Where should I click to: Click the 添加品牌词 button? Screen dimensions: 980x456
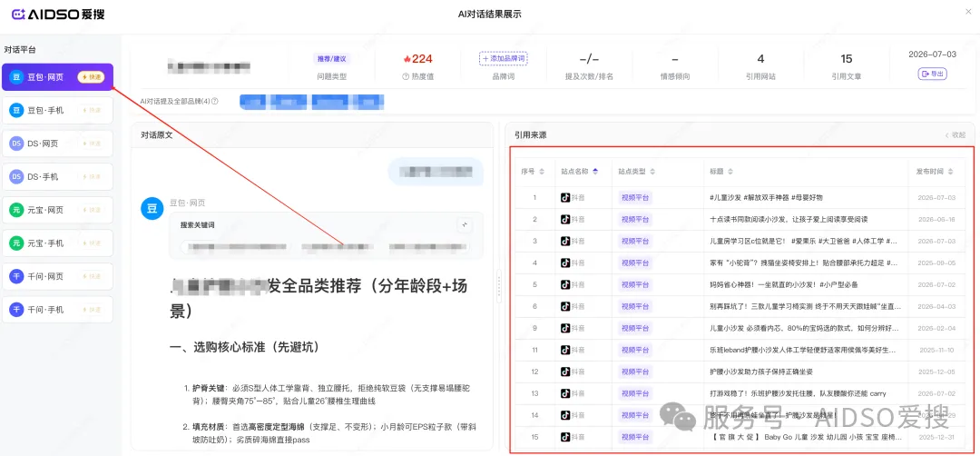tap(503, 58)
